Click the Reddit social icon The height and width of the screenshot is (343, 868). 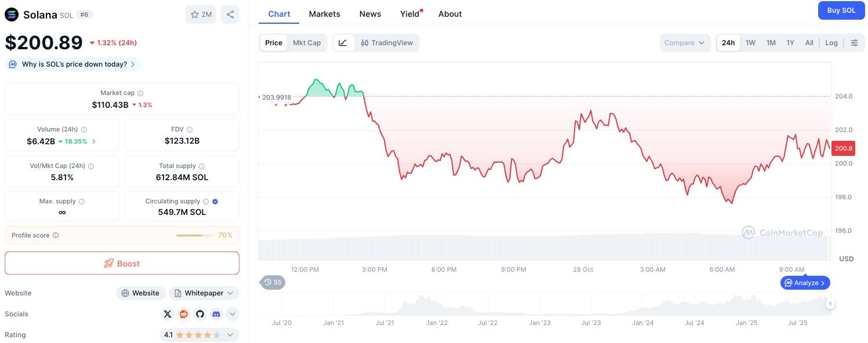tap(184, 314)
